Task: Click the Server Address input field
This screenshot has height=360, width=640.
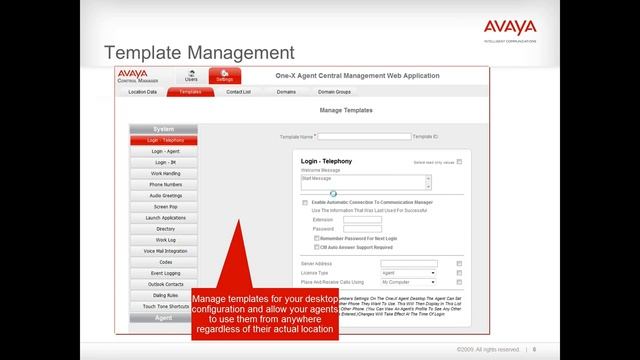Action: tap(409, 264)
